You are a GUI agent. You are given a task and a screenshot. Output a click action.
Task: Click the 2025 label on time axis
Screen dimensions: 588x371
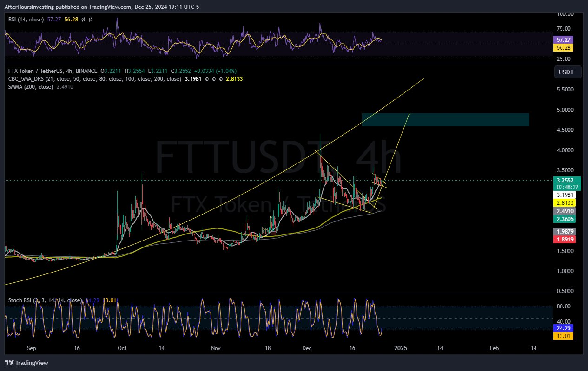[400, 348]
